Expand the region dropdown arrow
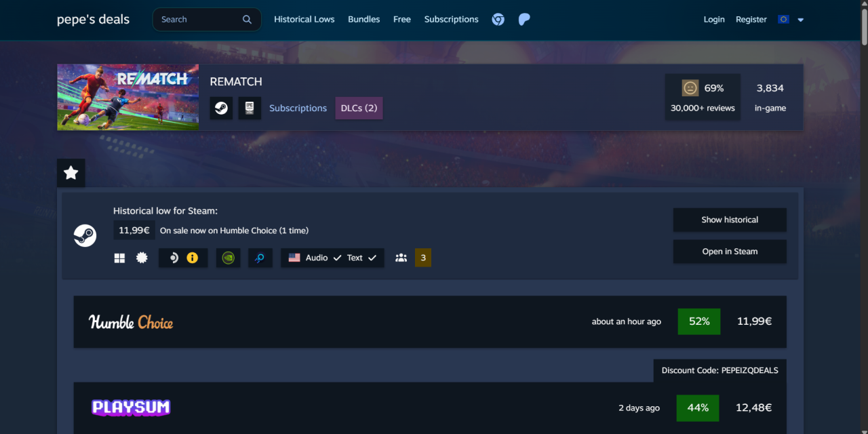The width and height of the screenshot is (868, 434). point(800,20)
